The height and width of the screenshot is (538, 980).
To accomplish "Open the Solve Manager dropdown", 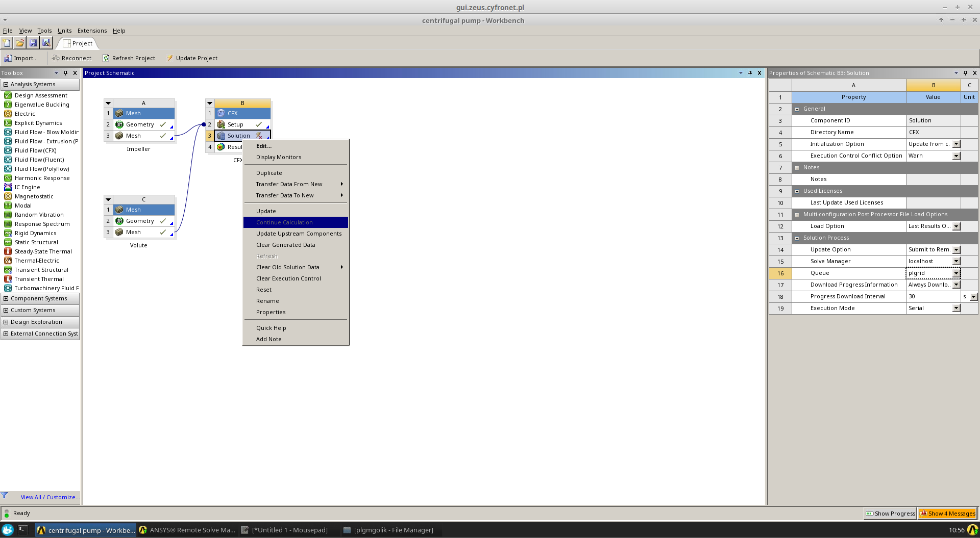I will [956, 262].
